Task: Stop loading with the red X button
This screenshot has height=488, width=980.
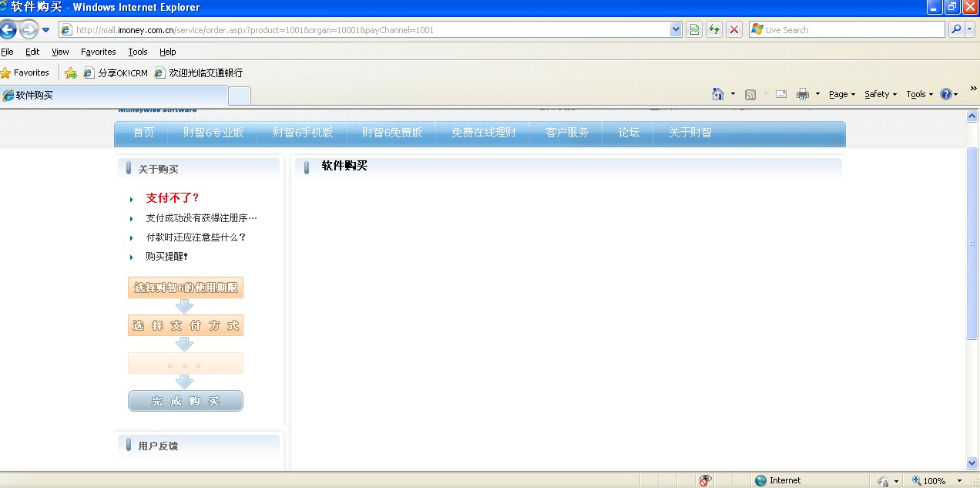Action: tap(734, 30)
